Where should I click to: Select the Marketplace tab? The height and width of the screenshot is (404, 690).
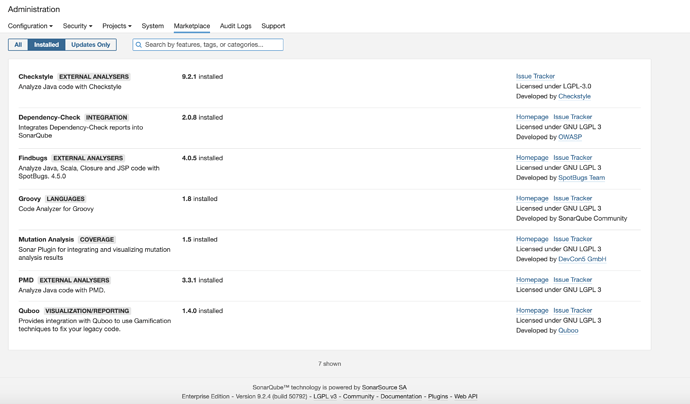192,26
